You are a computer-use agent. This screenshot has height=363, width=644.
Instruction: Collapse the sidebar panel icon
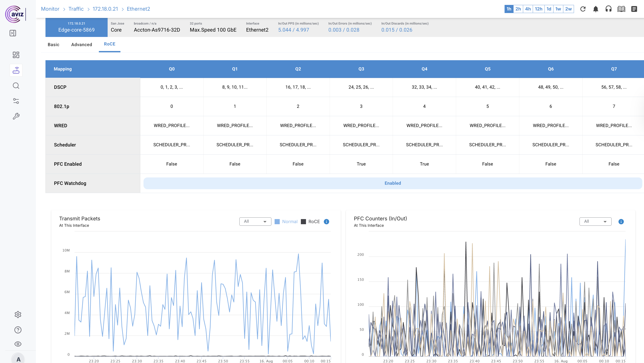13,33
